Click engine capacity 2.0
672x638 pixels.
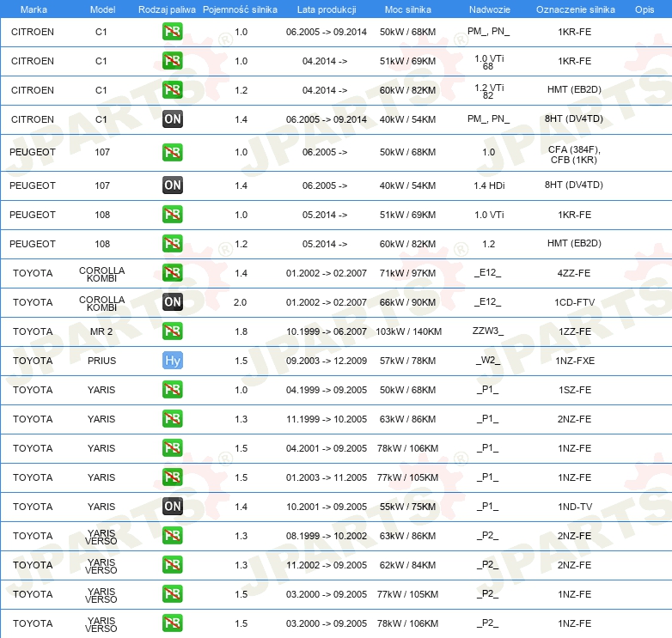pos(240,302)
